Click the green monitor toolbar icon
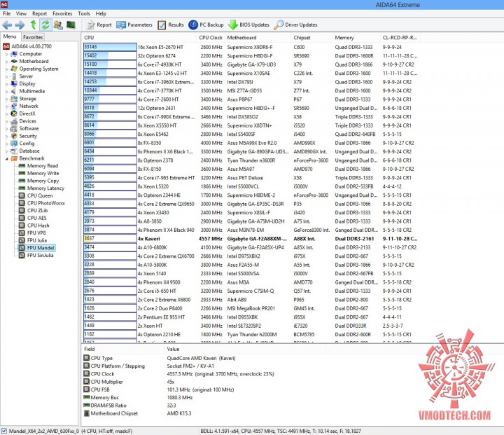The height and width of the screenshot is (435, 504). tap(71, 25)
